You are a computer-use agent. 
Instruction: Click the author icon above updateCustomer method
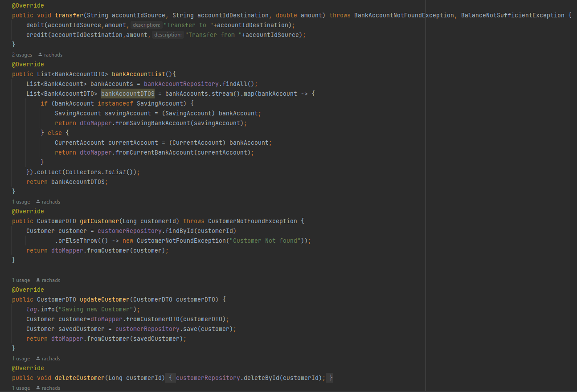[38, 280]
